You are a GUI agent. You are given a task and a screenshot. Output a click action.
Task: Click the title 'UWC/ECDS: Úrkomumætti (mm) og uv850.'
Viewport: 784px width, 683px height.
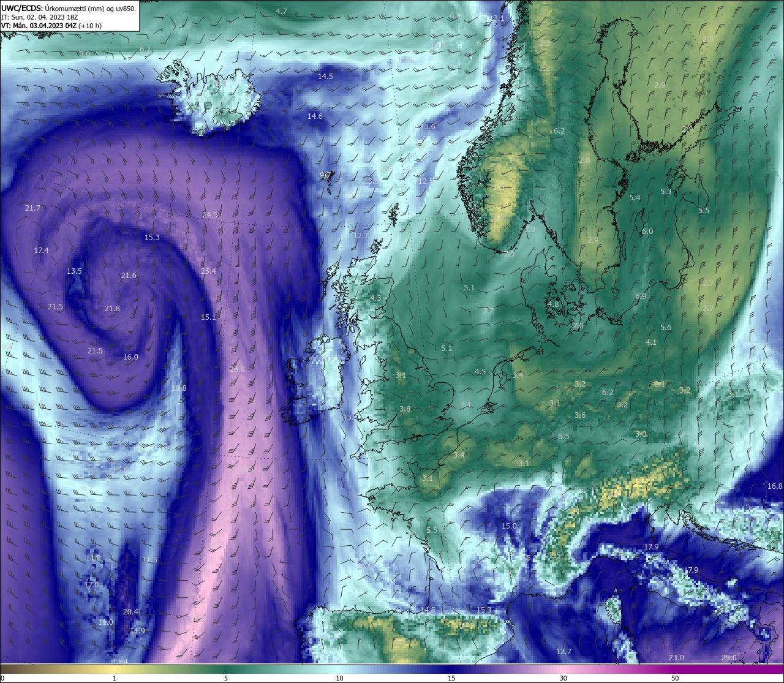(69, 8)
